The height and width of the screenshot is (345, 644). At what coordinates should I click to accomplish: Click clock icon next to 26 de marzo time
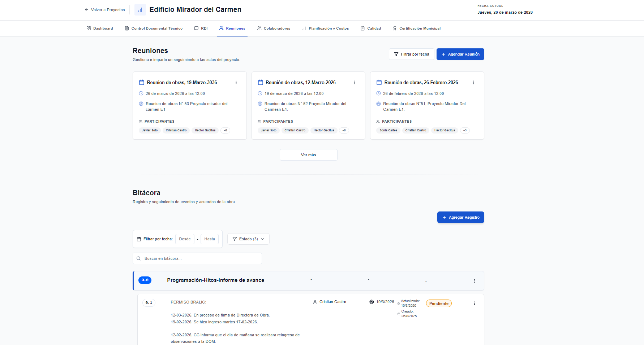point(141,93)
